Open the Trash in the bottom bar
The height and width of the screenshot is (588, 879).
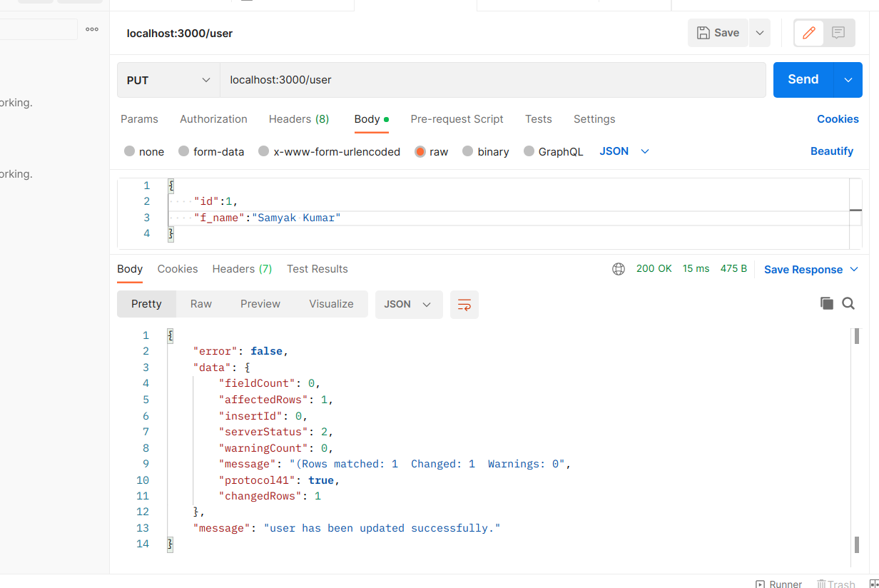pyautogui.click(x=836, y=582)
